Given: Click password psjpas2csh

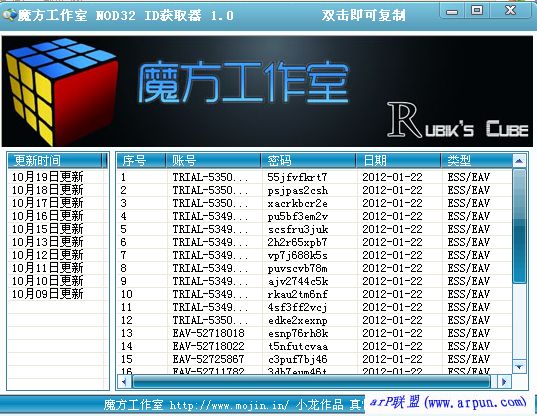Looking at the screenshot, I should point(298,190).
